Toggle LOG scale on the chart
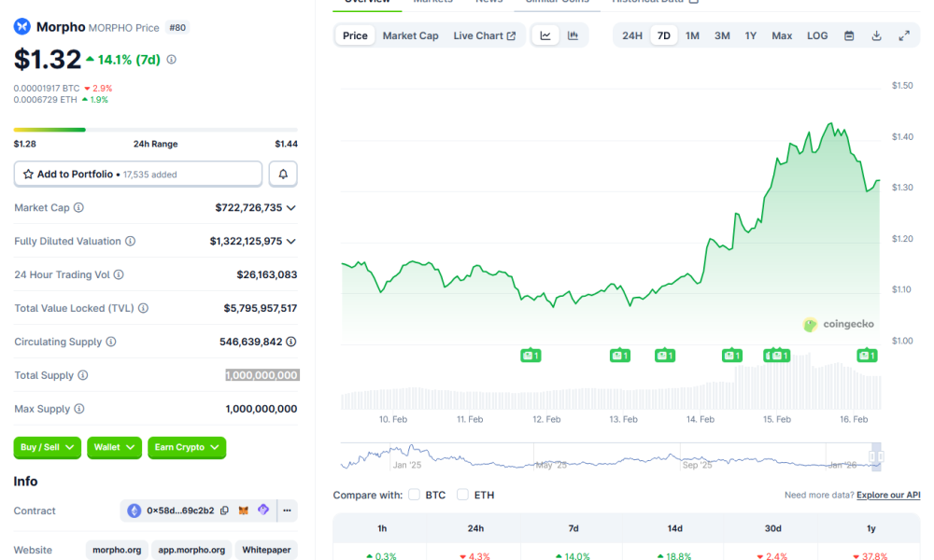The height and width of the screenshot is (560, 934). 817,35
